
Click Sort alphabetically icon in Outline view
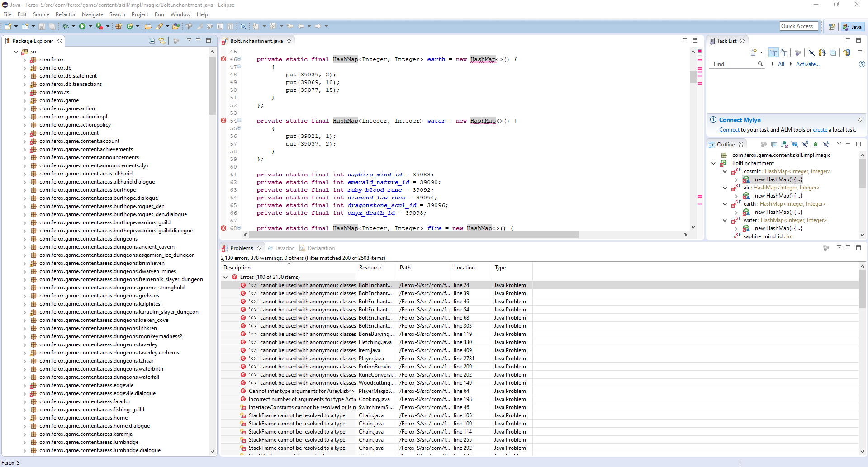(x=784, y=145)
